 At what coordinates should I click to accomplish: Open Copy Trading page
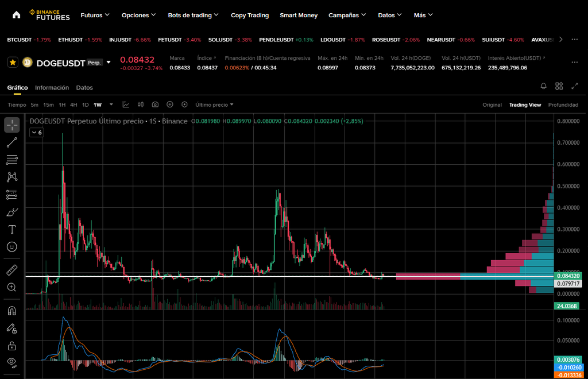(x=250, y=15)
